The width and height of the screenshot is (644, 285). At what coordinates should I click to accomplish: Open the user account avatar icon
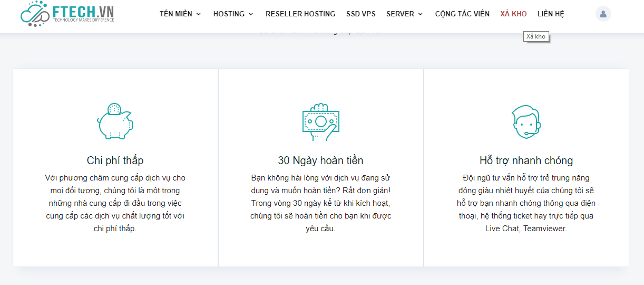point(603,14)
